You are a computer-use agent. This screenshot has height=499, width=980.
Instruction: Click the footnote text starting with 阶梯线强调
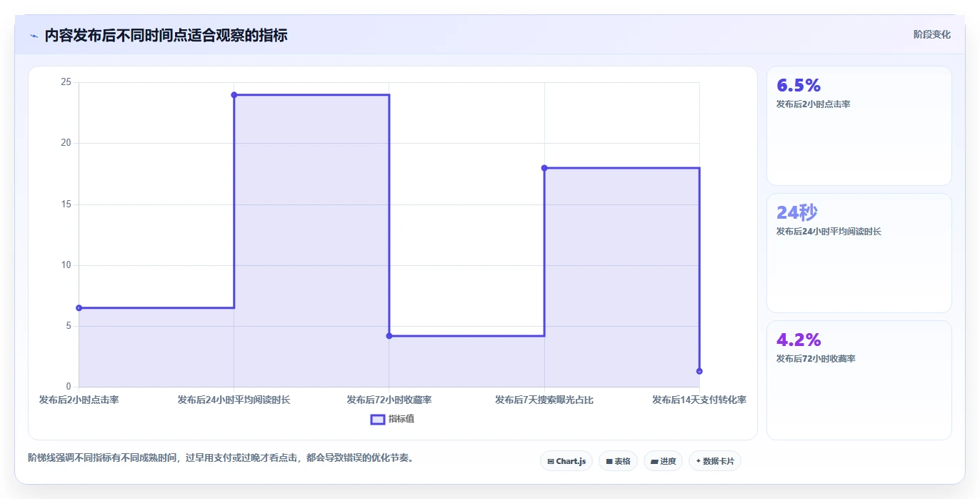[221, 458]
